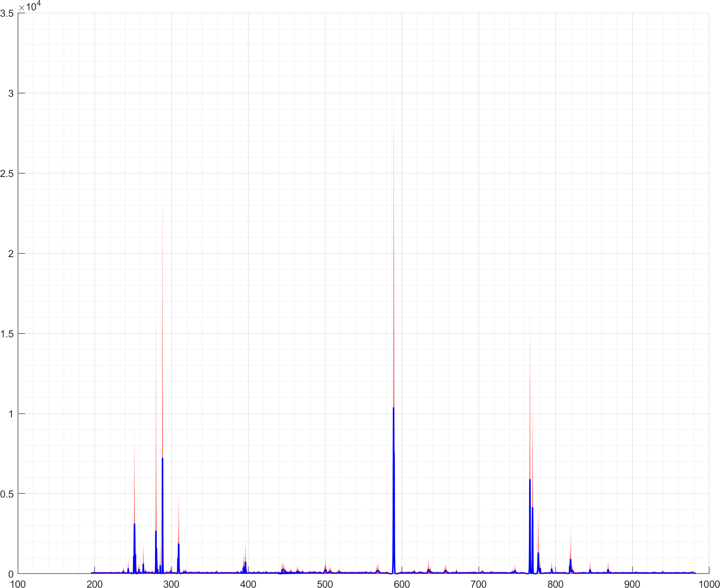Click the small blue peak near 397
Image resolution: width=720 pixels, height=588 pixels.
coord(246,563)
